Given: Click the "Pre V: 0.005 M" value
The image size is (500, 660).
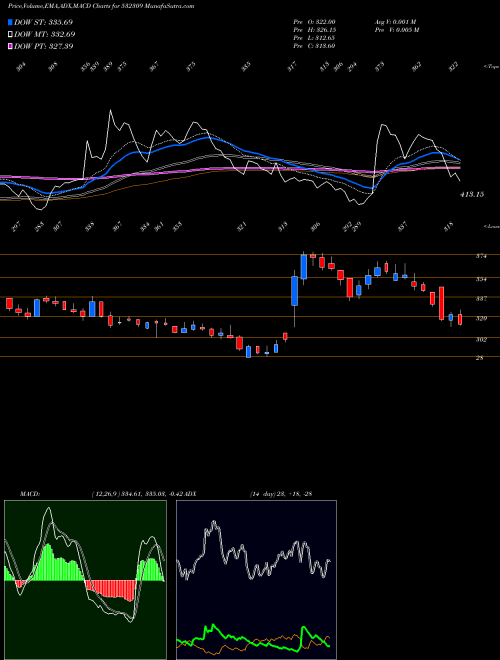Looking at the screenshot, I should click(x=396, y=30).
